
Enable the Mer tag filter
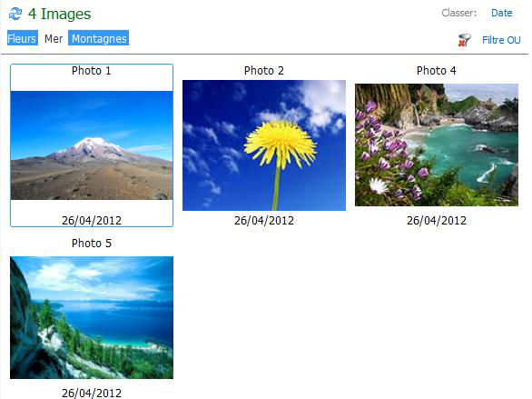54,38
